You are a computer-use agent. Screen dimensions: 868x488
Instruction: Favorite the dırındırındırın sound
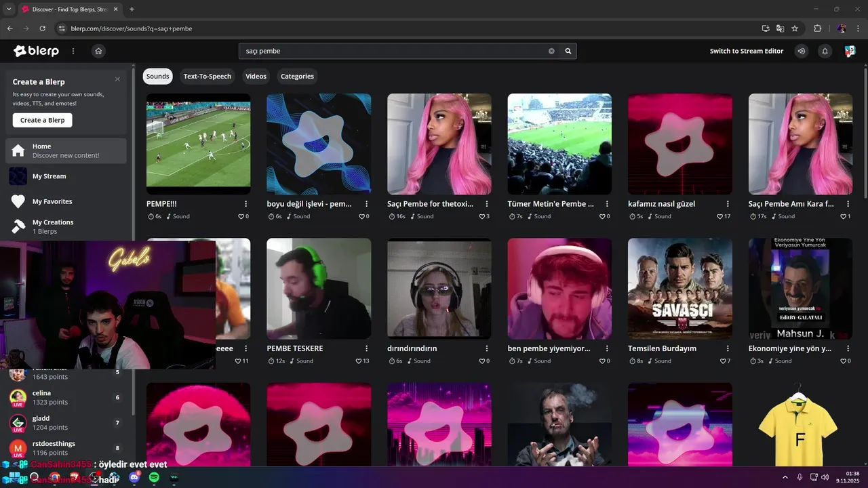481,361
